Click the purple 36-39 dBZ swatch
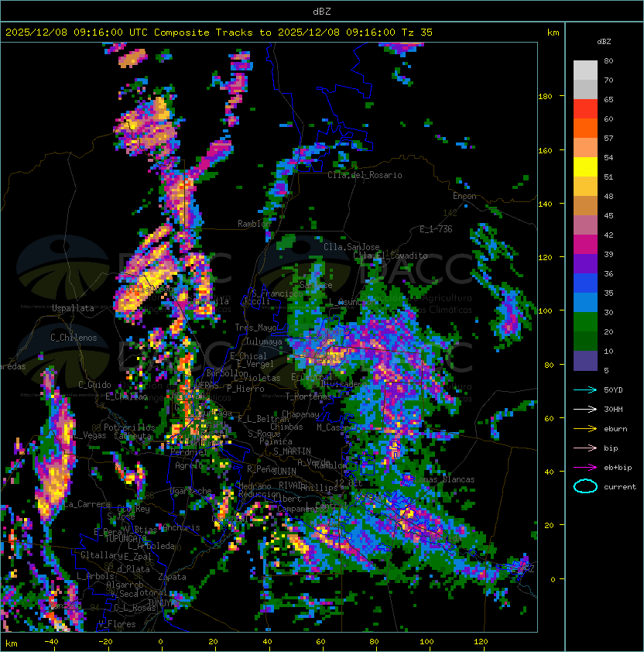644x652 pixels. [585, 263]
